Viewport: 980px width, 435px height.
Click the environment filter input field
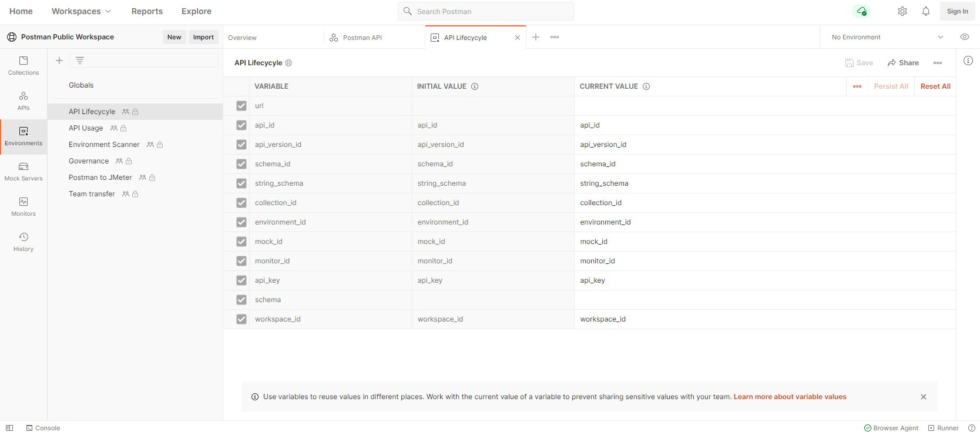point(144,61)
